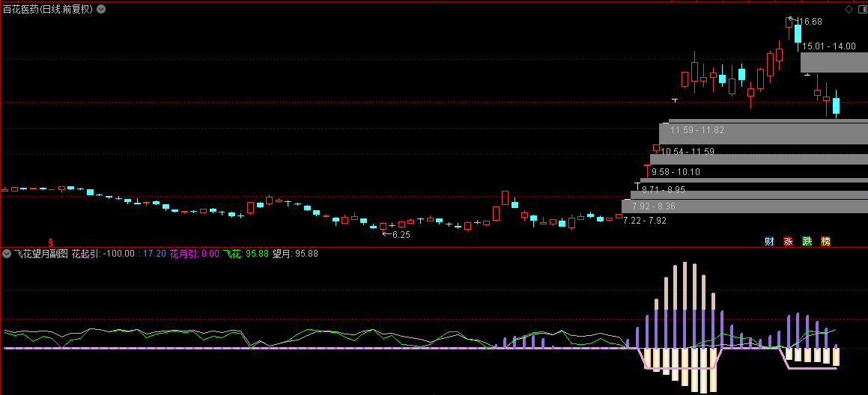Click the red 涨 marker icon
The image size is (868, 395).
tap(788, 241)
